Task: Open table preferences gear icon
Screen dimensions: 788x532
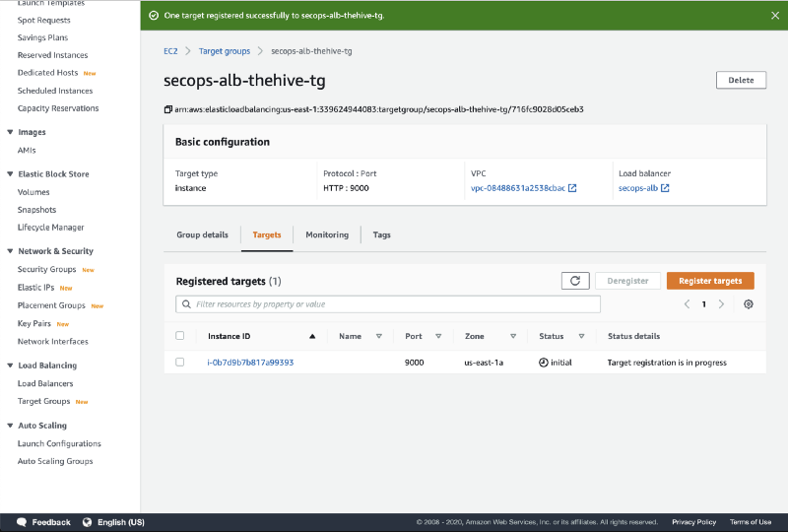Action: tap(749, 304)
